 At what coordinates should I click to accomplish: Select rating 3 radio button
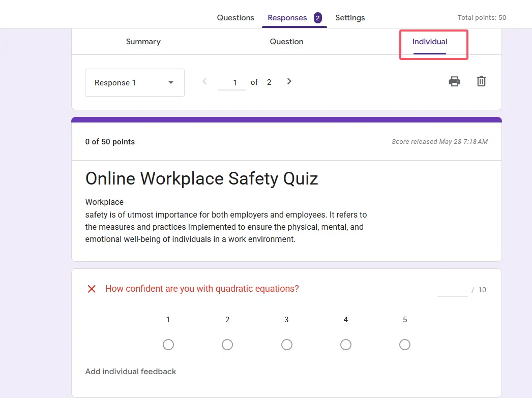tap(287, 345)
